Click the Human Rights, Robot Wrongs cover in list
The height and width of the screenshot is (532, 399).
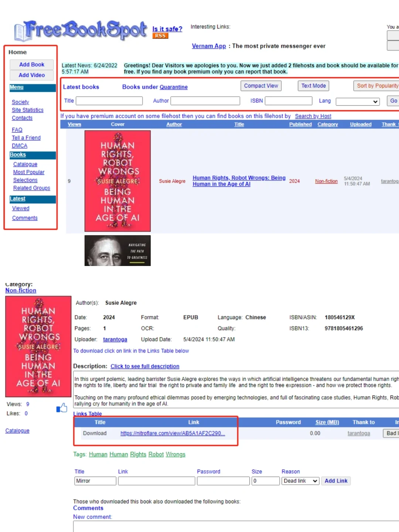(x=117, y=181)
